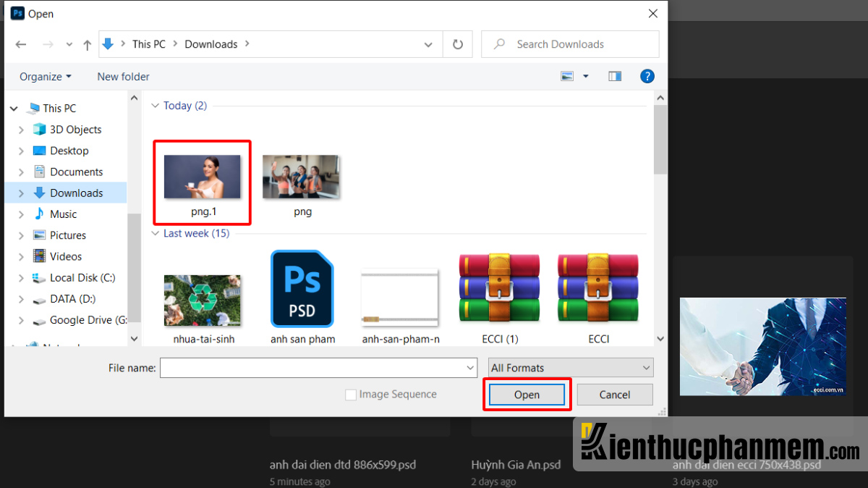Toggle the Image Sequence checkbox
The width and height of the screenshot is (868, 488).
(351, 395)
